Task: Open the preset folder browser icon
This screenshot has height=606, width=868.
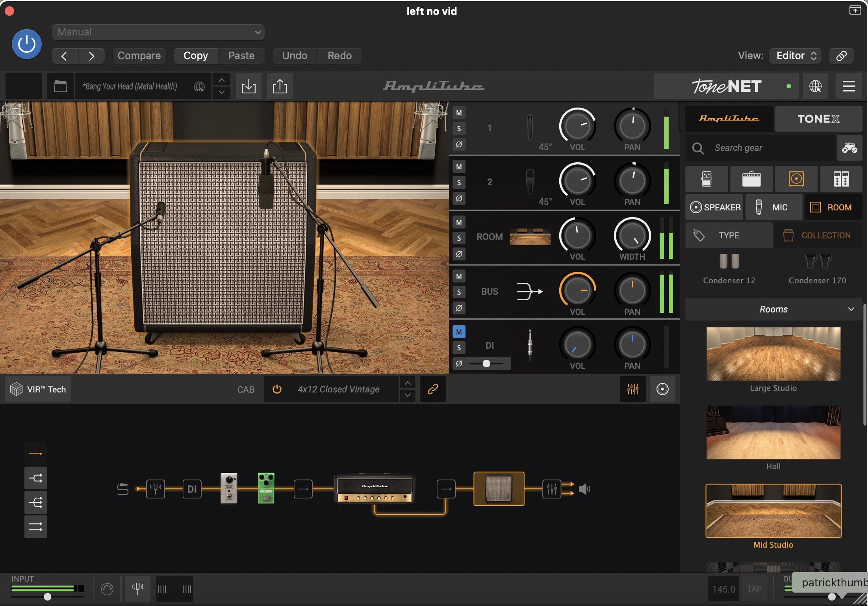Action: click(x=60, y=86)
